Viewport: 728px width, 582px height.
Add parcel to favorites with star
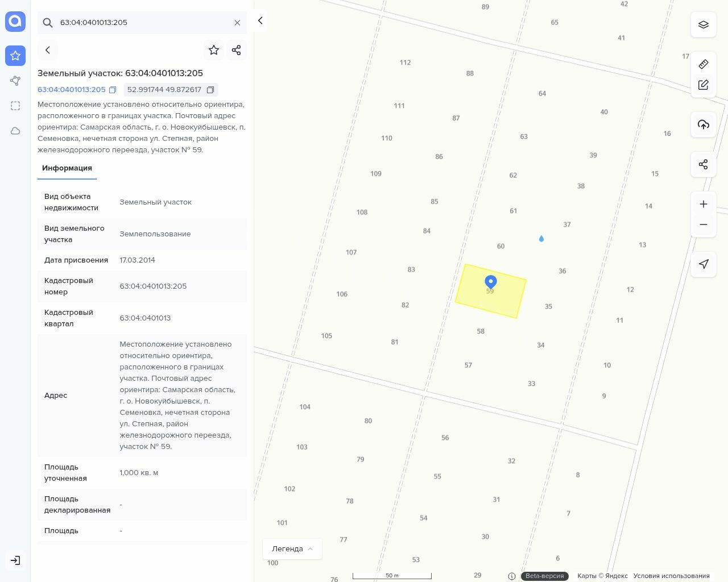click(x=214, y=50)
